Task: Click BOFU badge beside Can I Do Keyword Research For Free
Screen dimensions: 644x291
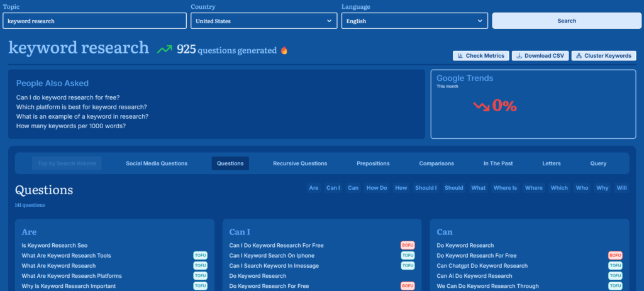Action: pyautogui.click(x=408, y=246)
